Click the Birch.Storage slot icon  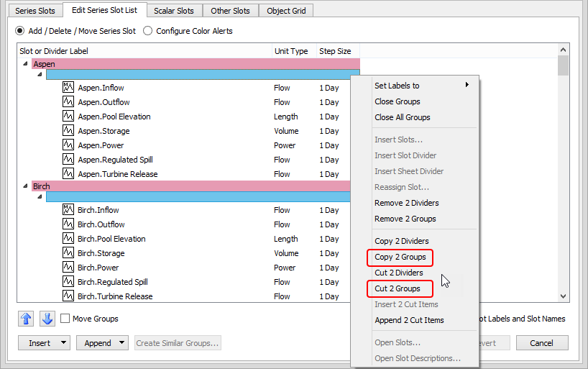[x=69, y=253]
